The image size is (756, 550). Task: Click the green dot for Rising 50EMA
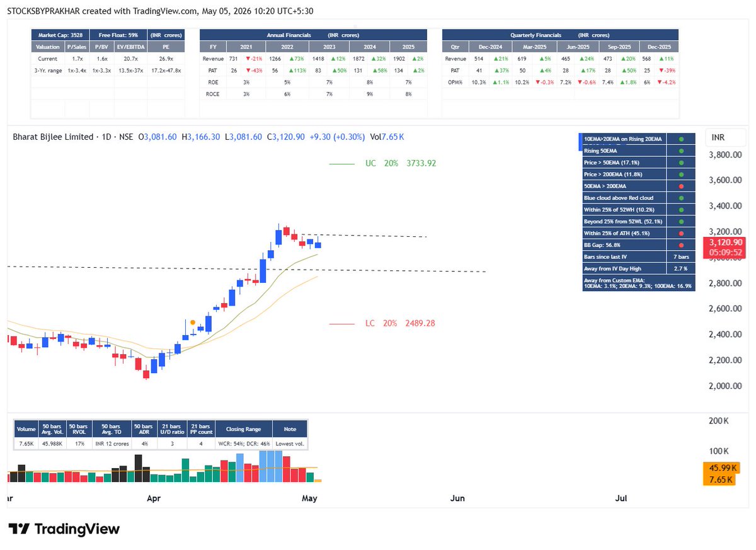pyautogui.click(x=680, y=151)
